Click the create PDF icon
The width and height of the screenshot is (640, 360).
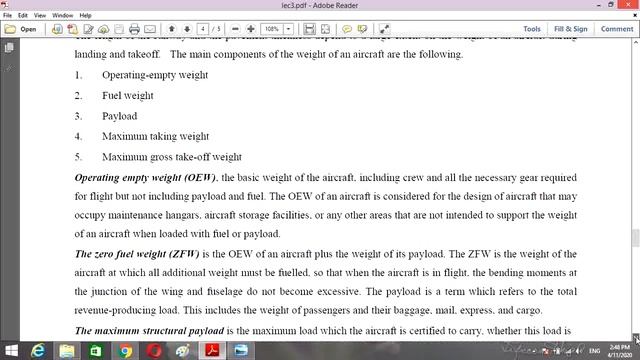73,29
